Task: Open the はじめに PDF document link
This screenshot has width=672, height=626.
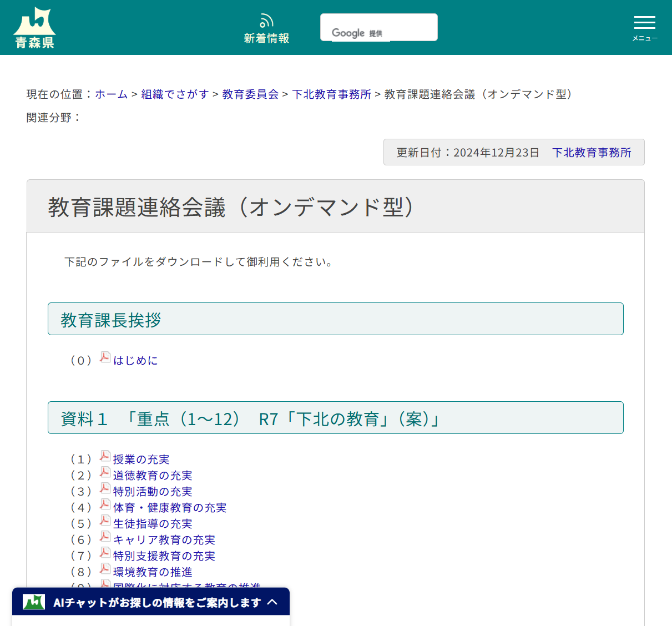Action: (x=135, y=360)
